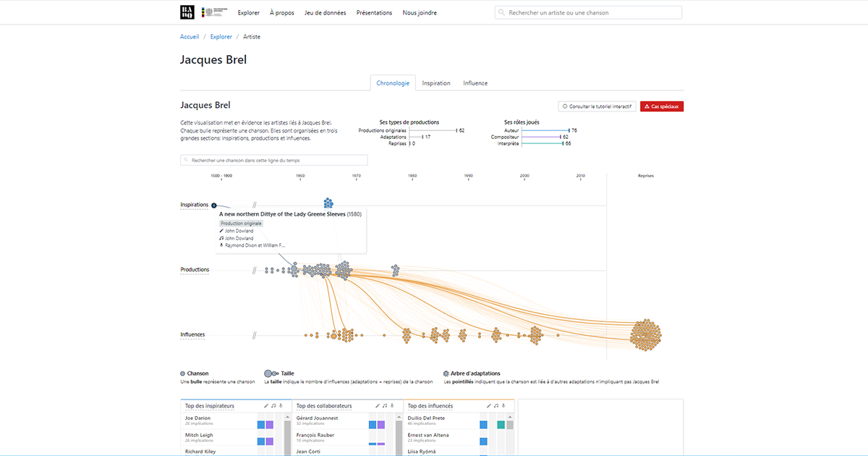Click the blue inspirations bubble cluster near 1965
868x456 pixels.
coord(328,203)
